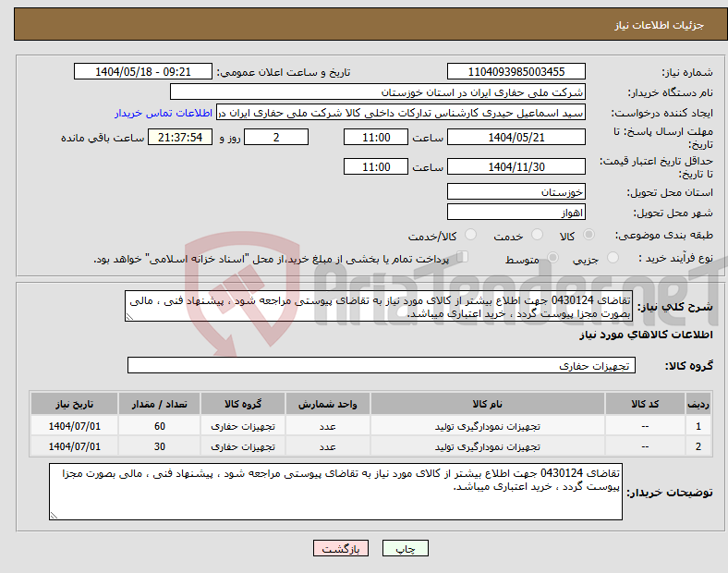
Task: Click the بازگشت (back) button
Action: coord(340,548)
